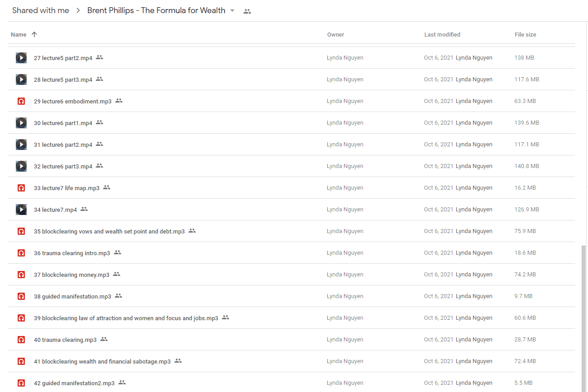Click shared icon next to 34 lecture7.mp4
Image resolution: width=588 pixels, height=392 pixels.
[84, 209]
